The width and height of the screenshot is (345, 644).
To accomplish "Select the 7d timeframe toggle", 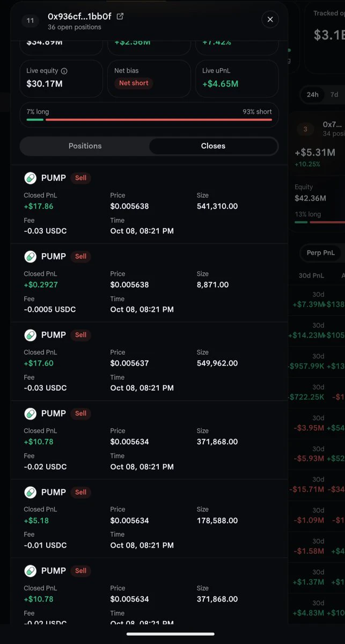I will coord(334,94).
